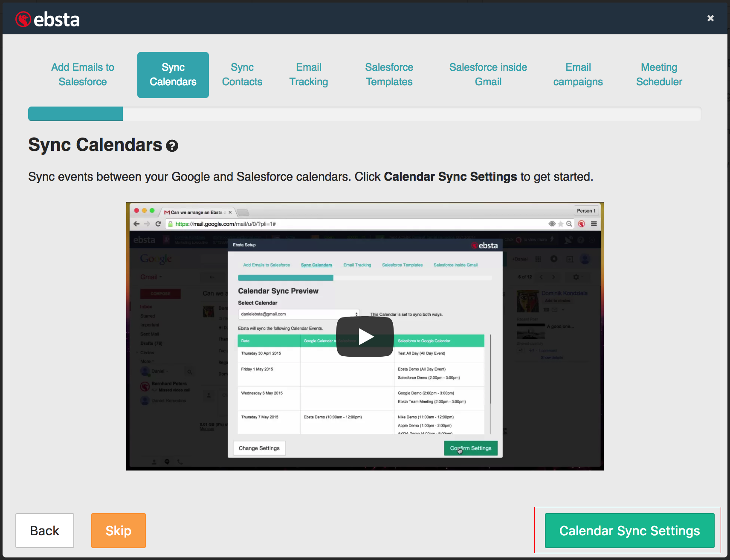Click the ebsta logo icon
This screenshot has width=730, height=560.
[x=23, y=19]
